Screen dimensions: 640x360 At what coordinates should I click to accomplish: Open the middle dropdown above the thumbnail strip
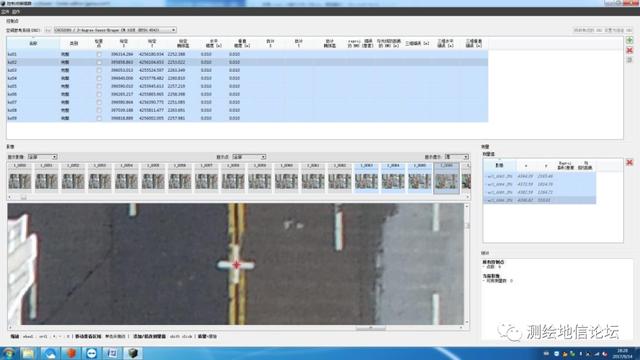click(x=249, y=157)
